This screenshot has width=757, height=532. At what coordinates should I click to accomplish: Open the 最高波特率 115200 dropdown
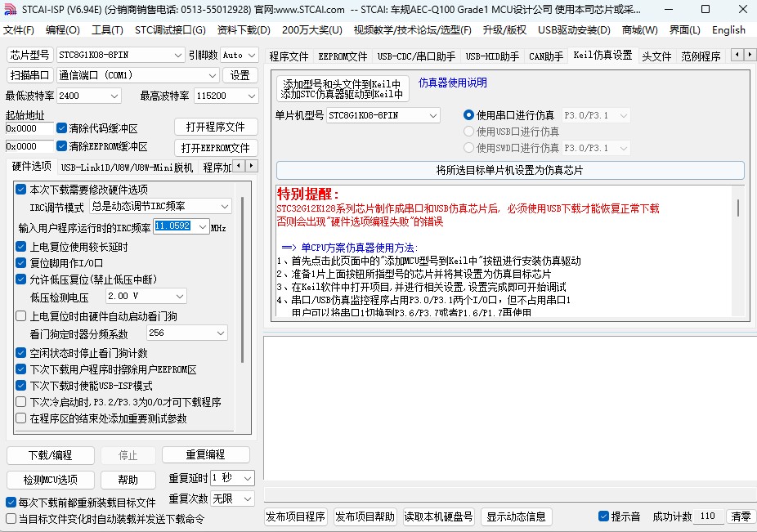click(x=226, y=96)
